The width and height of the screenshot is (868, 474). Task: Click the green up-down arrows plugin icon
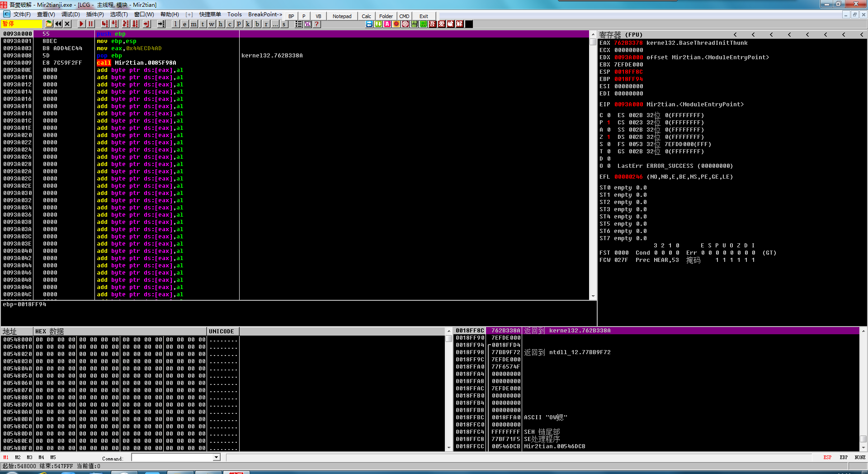point(378,24)
